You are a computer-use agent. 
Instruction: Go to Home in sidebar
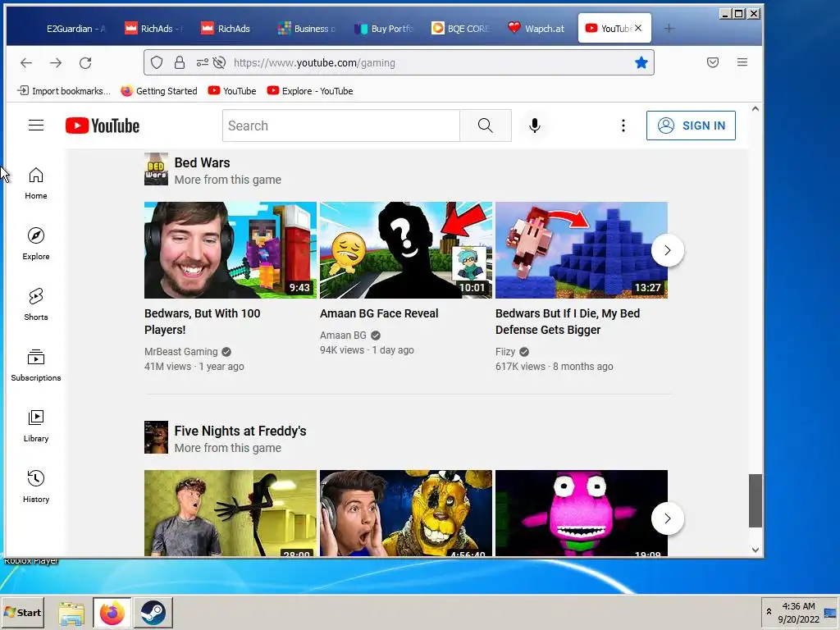pos(36,183)
